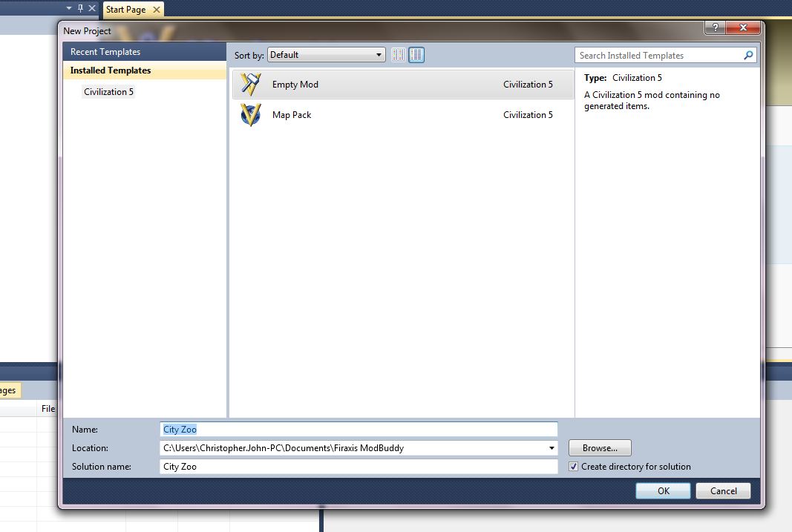Screen dimensions: 792x532
Task: Switch to medium icons list view
Action: click(416, 54)
